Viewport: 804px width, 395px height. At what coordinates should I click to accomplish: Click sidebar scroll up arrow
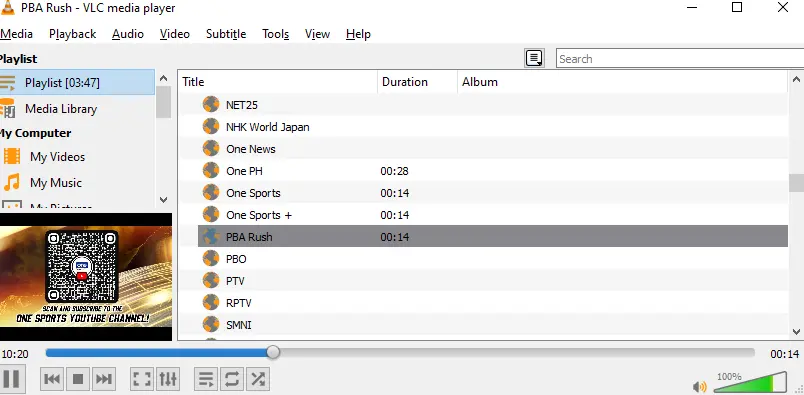[164, 78]
